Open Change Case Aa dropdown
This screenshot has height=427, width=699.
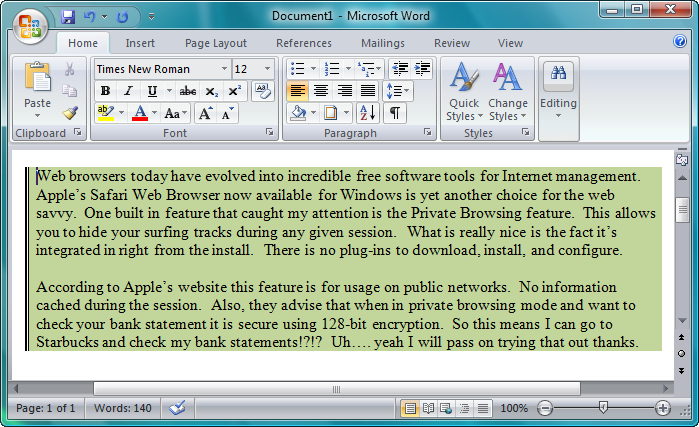[176, 113]
